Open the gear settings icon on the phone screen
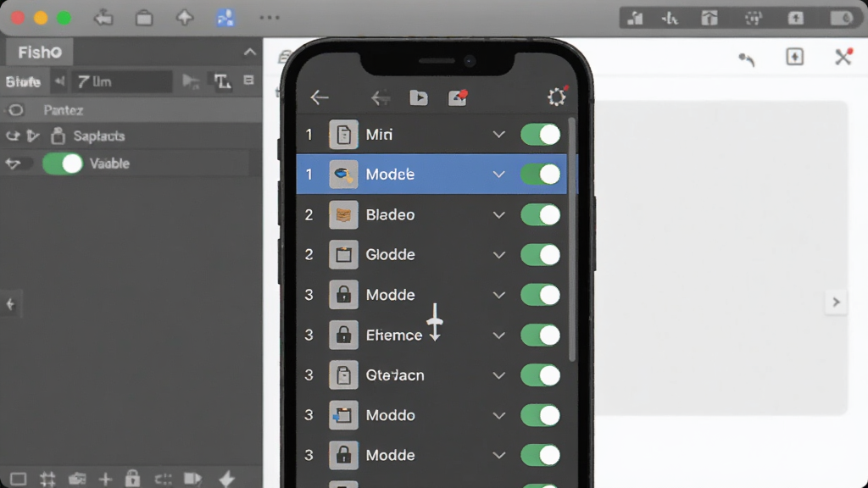 click(556, 97)
